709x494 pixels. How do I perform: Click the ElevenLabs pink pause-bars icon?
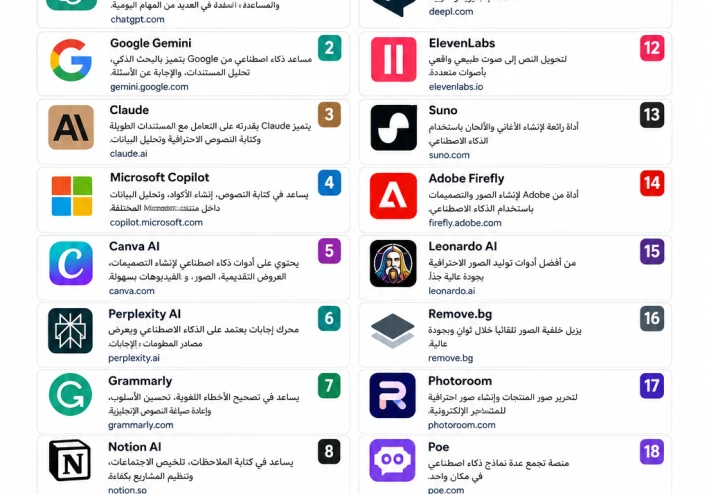393,59
